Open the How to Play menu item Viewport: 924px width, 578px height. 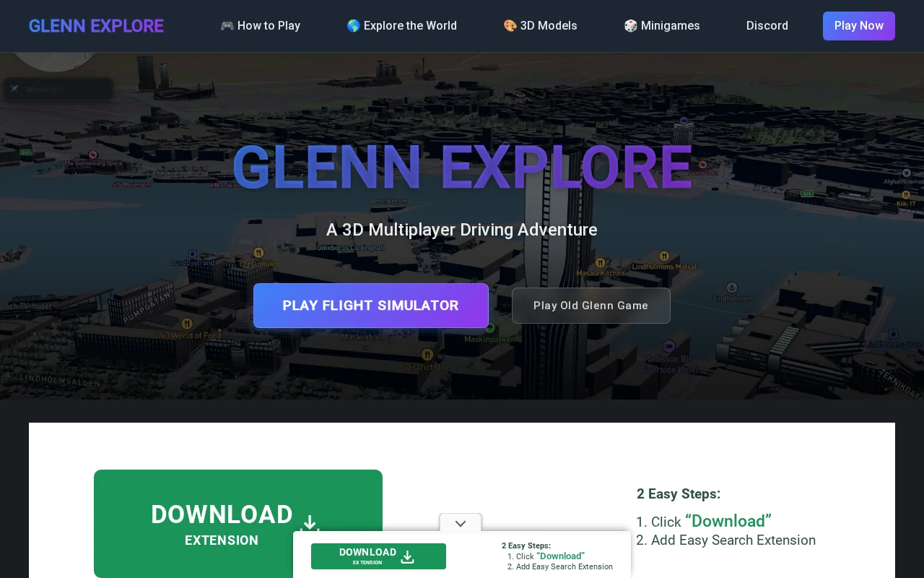[x=260, y=26]
